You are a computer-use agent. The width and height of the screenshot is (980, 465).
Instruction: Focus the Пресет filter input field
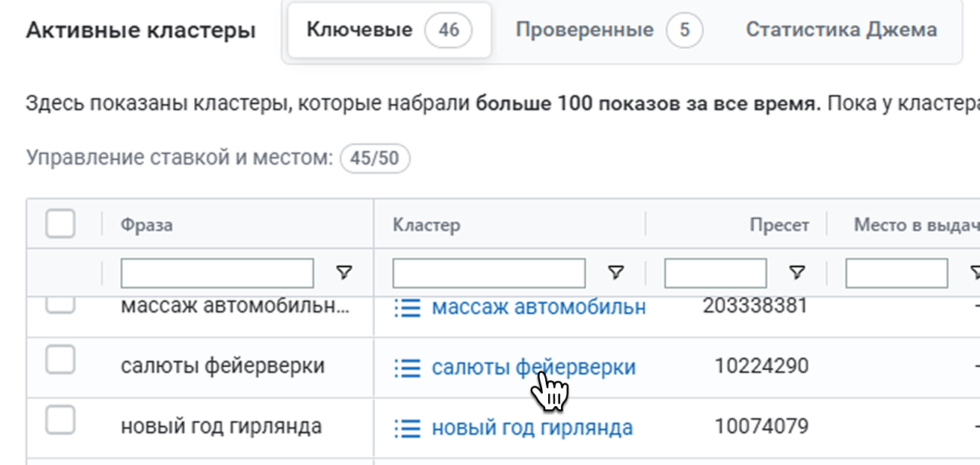click(x=715, y=273)
